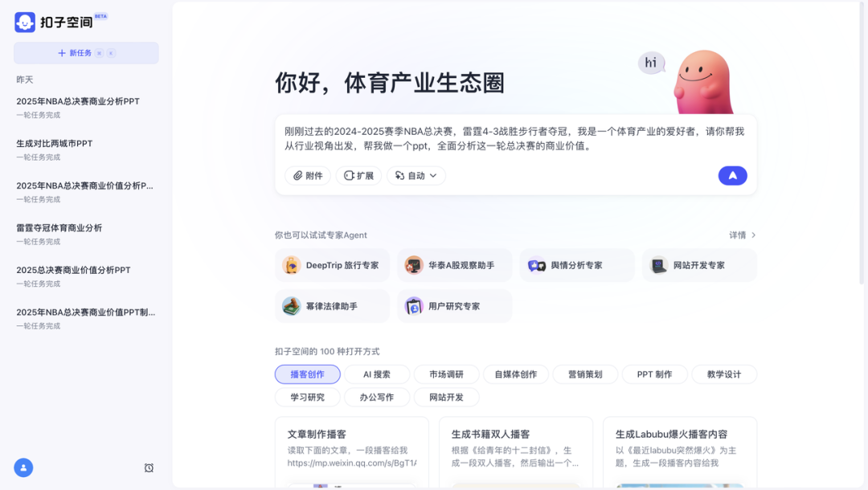Click the 附件 attachment button
This screenshot has width=868, height=490.
point(308,175)
